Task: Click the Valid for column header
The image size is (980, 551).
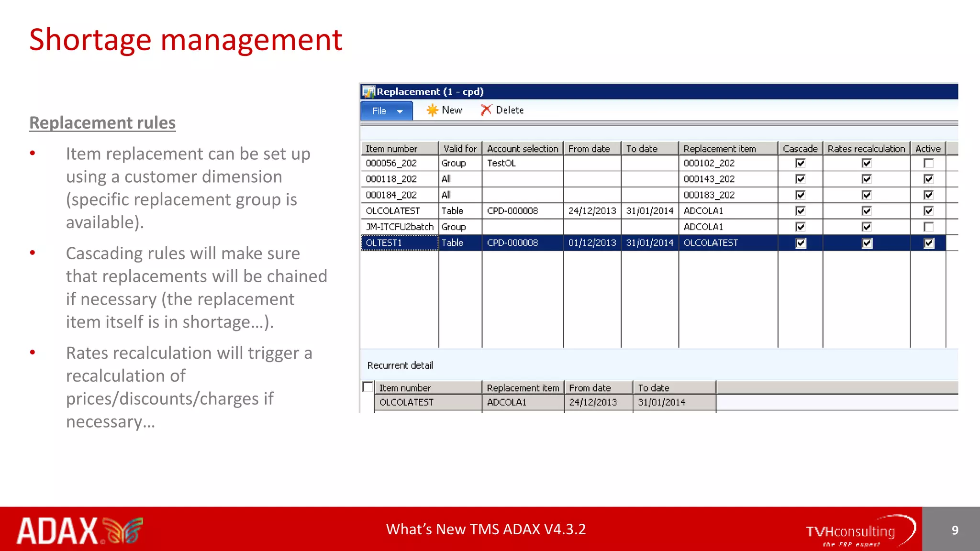Action: [460, 149]
